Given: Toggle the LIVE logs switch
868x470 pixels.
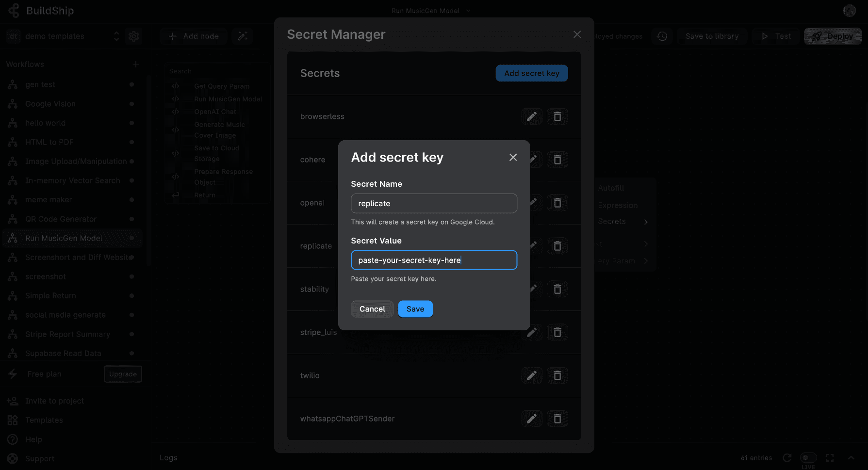Looking at the screenshot, I should [808, 458].
